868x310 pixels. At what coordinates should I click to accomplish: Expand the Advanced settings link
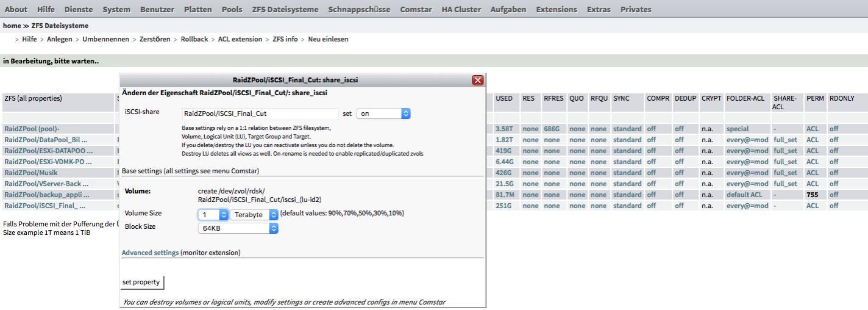click(x=150, y=253)
